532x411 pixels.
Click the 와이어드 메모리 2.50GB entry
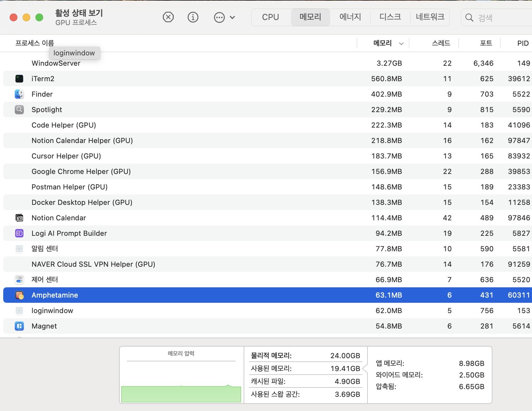click(430, 375)
